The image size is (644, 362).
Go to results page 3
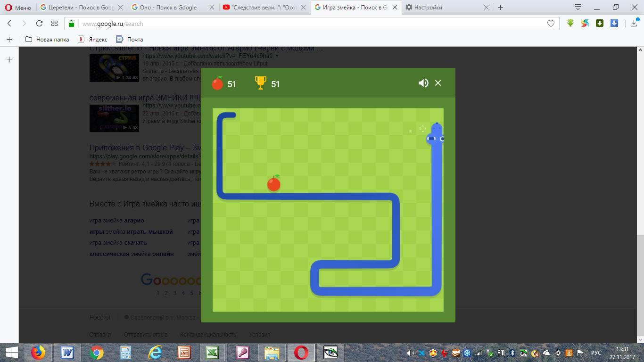tap(174, 293)
